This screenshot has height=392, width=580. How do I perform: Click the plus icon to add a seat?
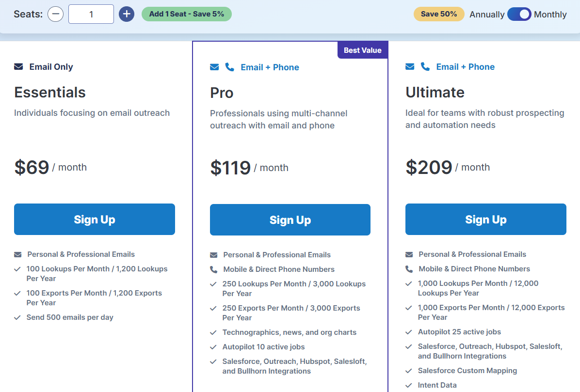(x=127, y=14)
